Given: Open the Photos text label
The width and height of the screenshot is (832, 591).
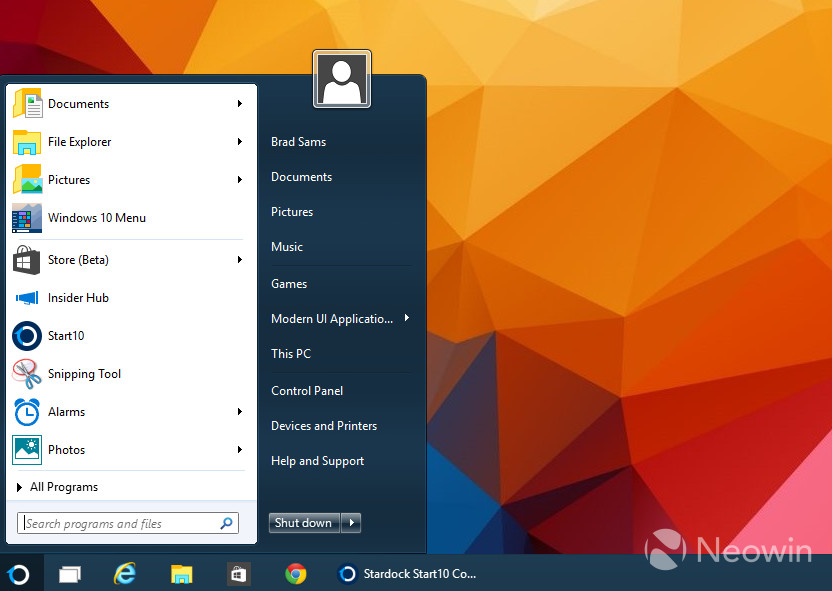Looking at the screenshot, I should point(66,450).
